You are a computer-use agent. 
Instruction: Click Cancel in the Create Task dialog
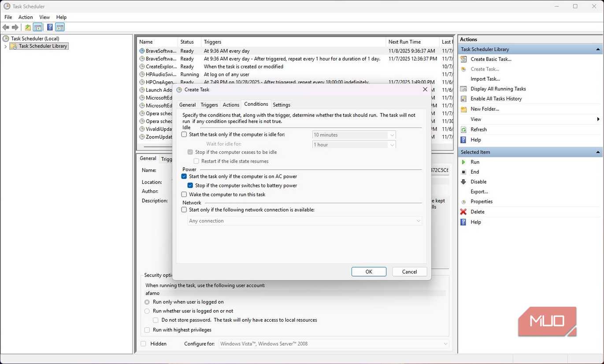point(409,272)
